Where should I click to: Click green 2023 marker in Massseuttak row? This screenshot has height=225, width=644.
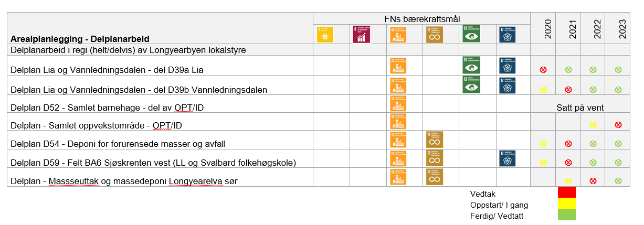618,181
